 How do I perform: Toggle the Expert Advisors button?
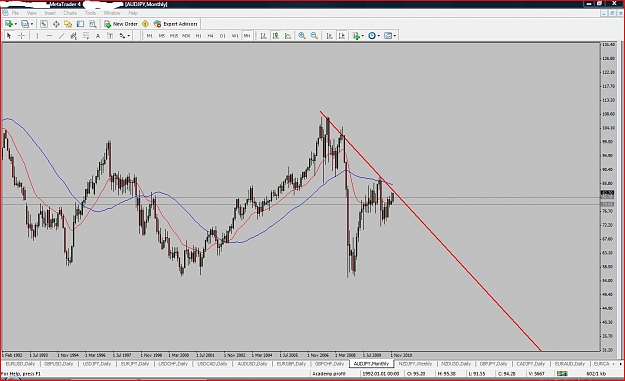click(176, 24)
